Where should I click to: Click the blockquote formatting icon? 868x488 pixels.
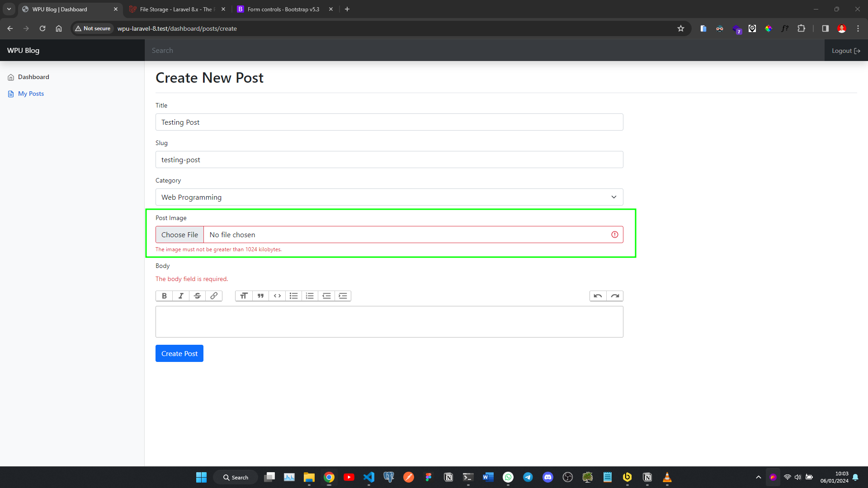click(x=260, y=296)
